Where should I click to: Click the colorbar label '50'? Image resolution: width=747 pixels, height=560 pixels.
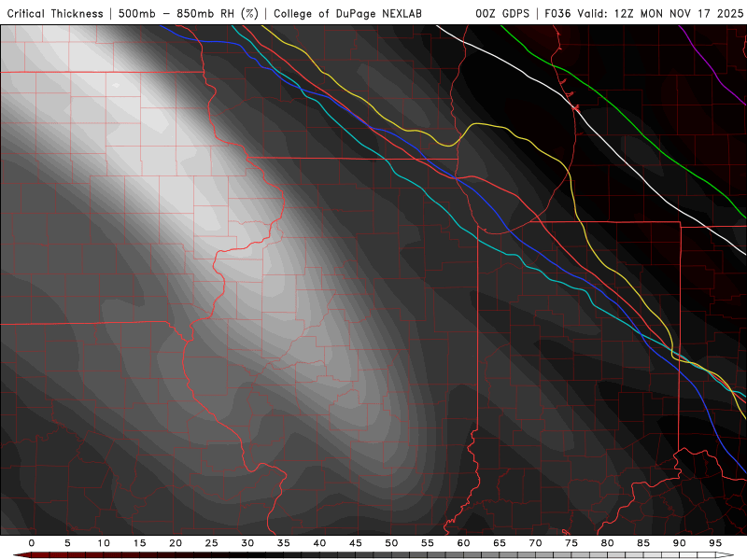pos(391,543)
